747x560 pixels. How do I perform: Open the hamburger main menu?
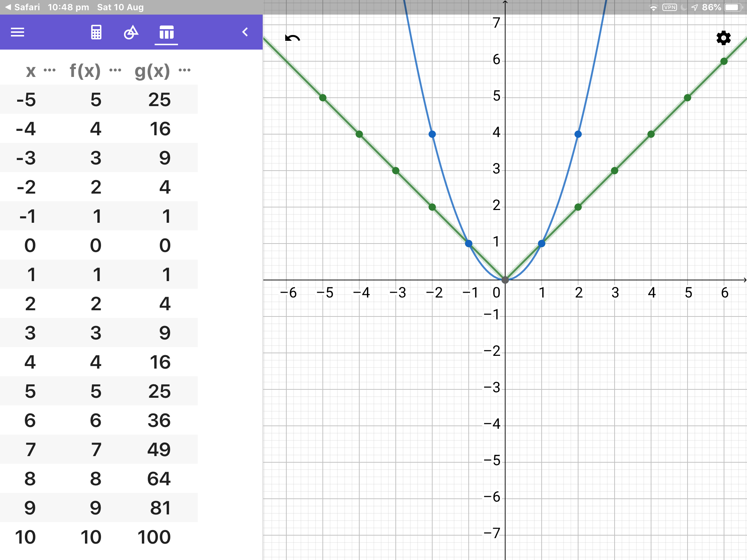pyautogui.click(x=18, y=32)
